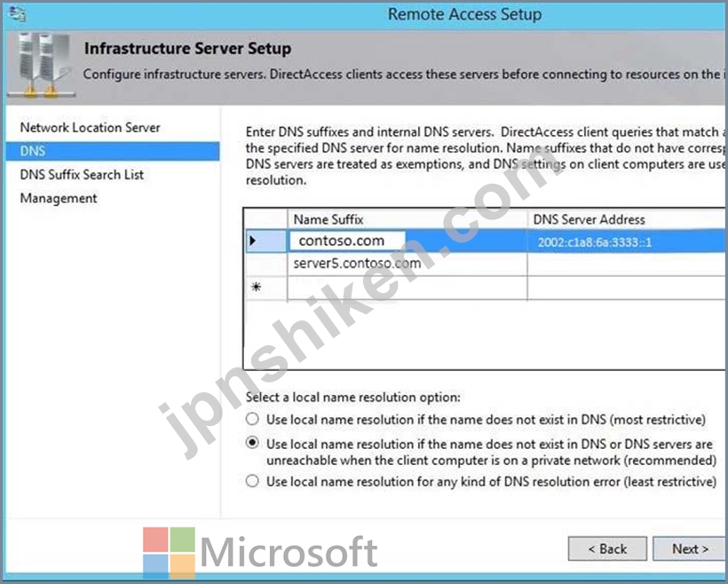The height and width of the screenshot is (584, 728).
Task: Click the empty DNS address cell for server5.contoso.com
Action: point(628,264)
